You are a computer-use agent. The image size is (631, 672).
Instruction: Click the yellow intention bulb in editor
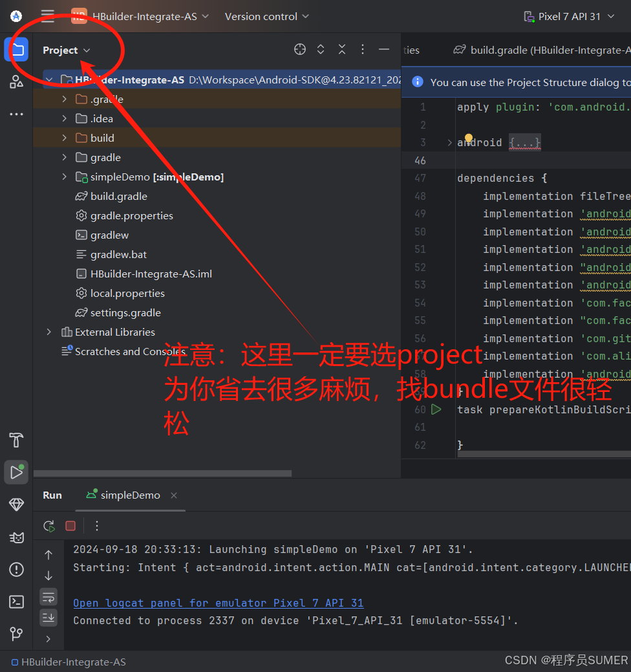click(469, 138)
